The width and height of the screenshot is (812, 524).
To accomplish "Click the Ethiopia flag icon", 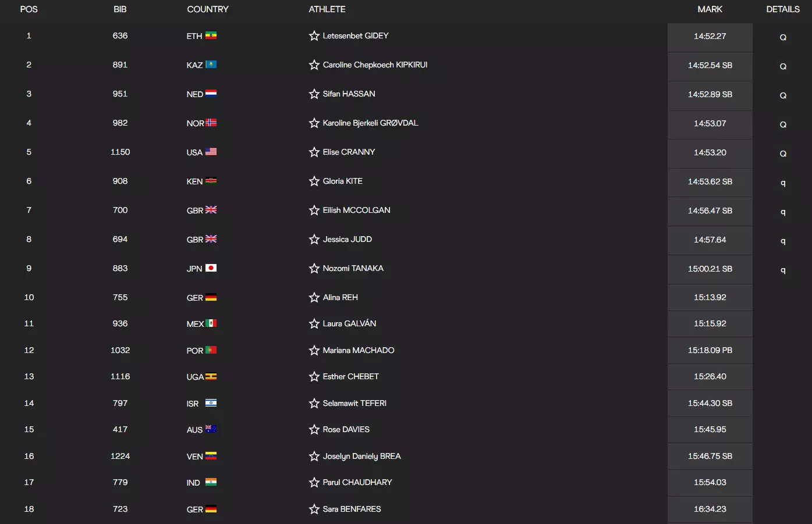I will click(211, 36).
